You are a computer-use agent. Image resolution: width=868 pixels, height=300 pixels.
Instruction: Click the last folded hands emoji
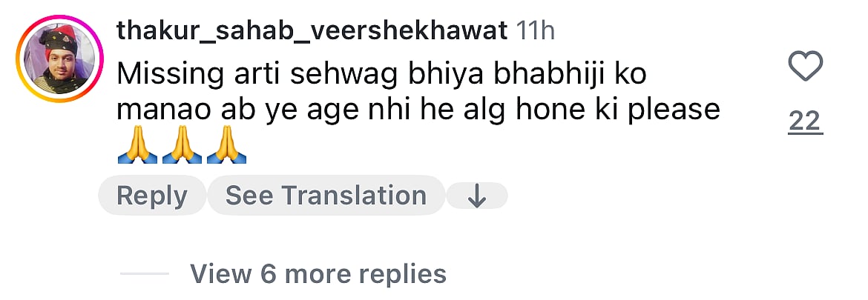point(226,148)
